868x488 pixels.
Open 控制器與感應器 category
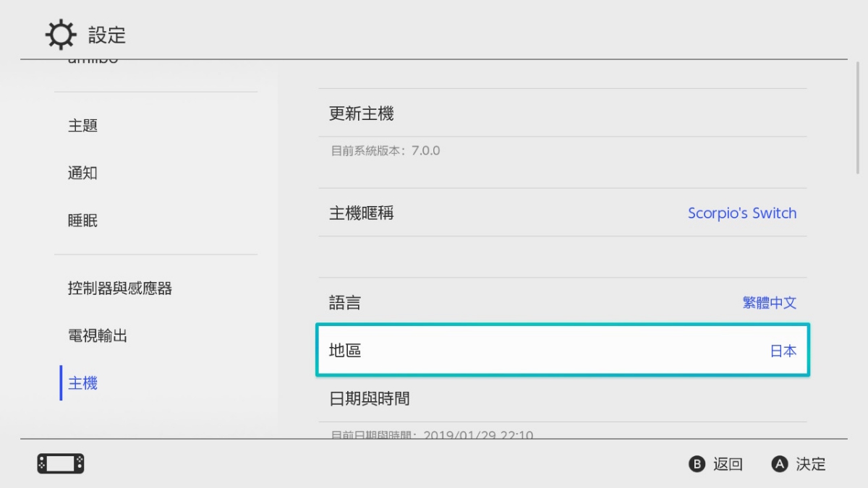(x=120, y=288)
